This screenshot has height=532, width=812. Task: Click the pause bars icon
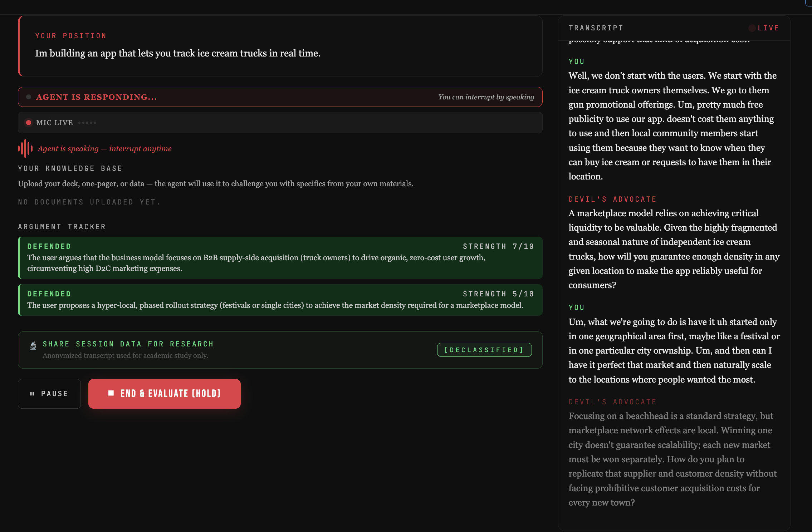[32, 394]
